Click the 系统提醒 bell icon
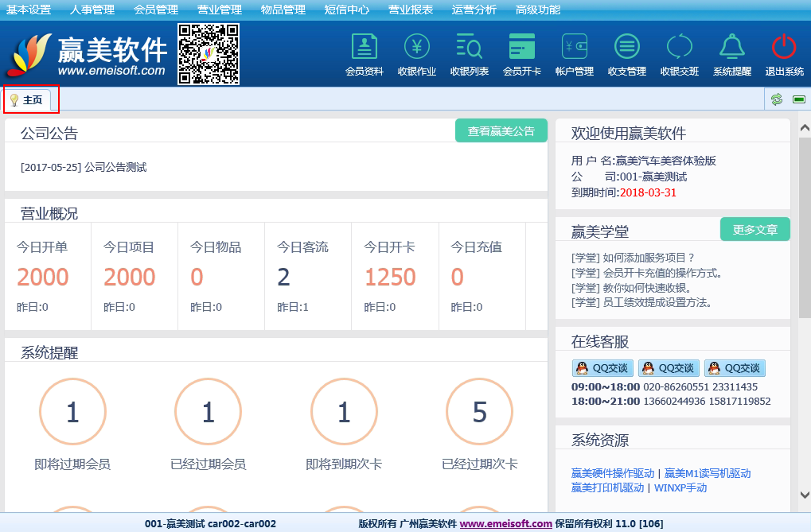This screenshot has width=811, height=532. click(x=732, y=49)
